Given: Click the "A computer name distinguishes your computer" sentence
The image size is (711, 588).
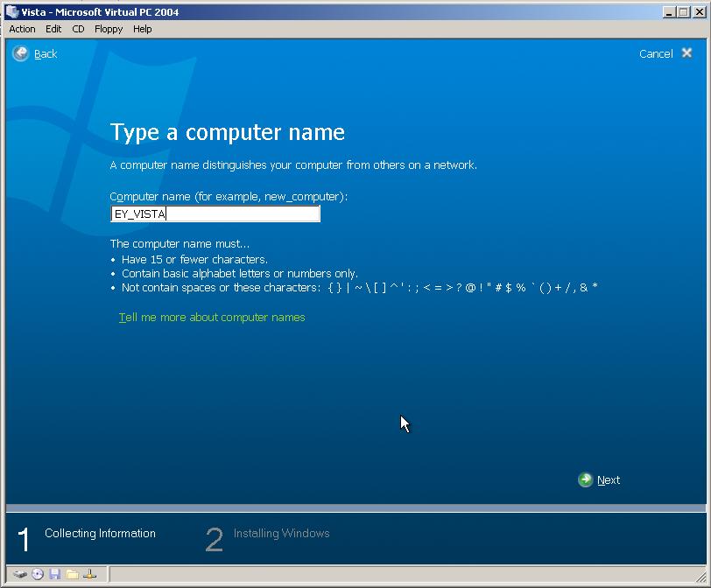Looking at the screenshot, I should (293, 165).
